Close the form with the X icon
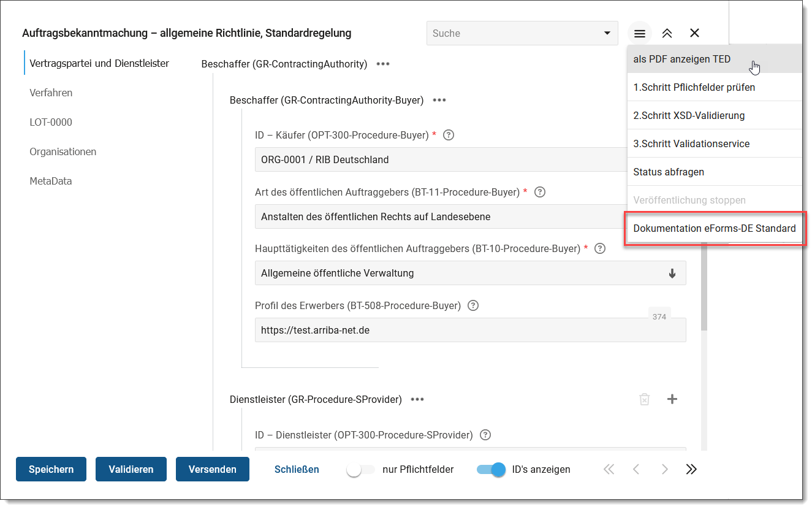Image resolution: width=812 pixels, height=509 pixels. click(x=694, y=33)
